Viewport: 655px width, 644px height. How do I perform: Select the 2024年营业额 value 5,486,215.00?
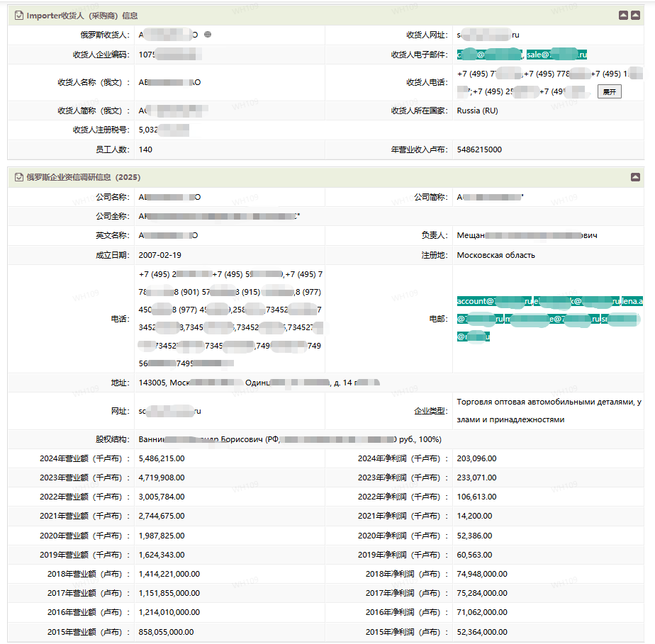162,458
